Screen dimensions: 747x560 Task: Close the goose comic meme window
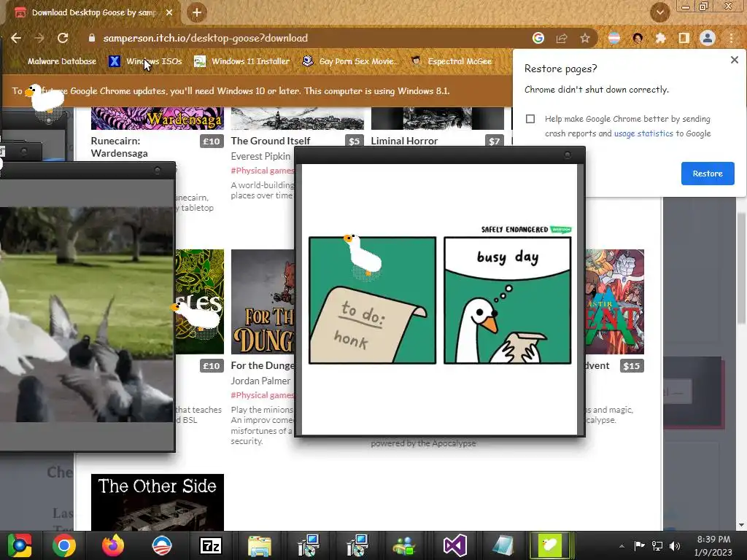coord(567,155)
